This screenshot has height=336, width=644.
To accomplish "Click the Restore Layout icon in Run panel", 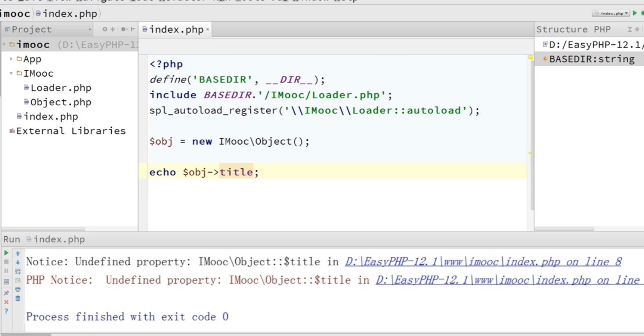I will tap(6, 282).
